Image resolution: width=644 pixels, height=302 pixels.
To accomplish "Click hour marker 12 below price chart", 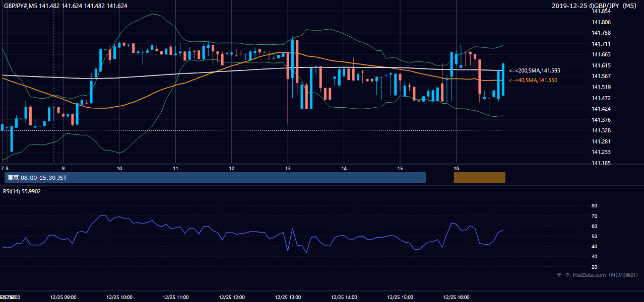I will tap(231, 168).
